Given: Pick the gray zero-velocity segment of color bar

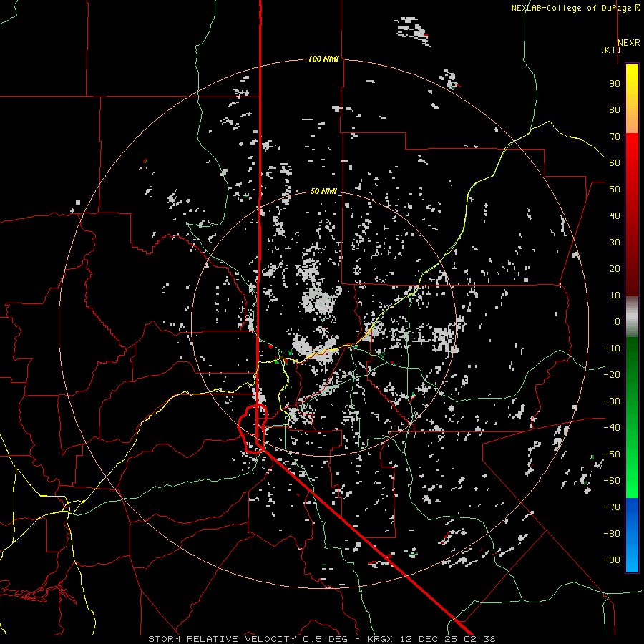Looking at the screenshot, I should 632,317.
